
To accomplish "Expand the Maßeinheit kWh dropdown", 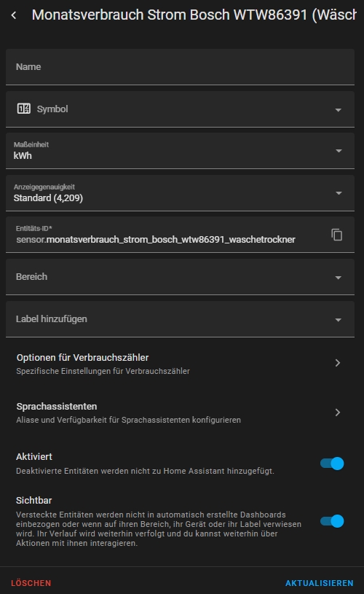I will [x=180, y=151].
